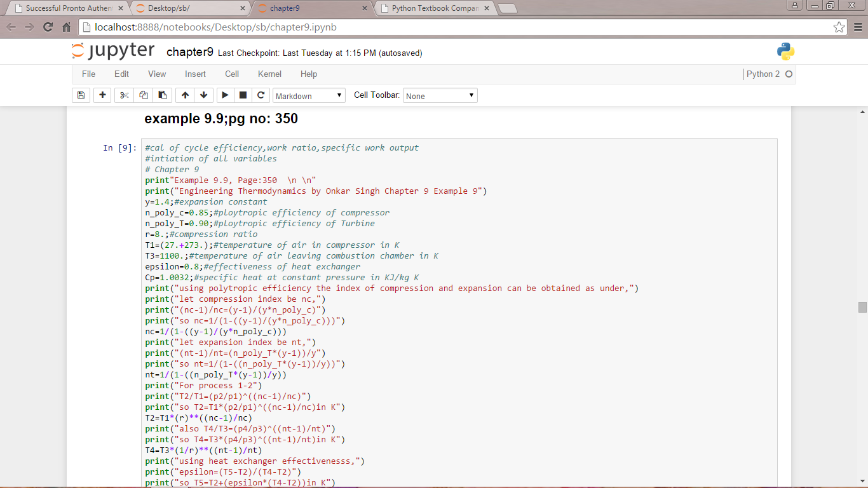This screenshot has width=868, height=488.
Task: Open the Kernel menu
Action: (269, 74)
